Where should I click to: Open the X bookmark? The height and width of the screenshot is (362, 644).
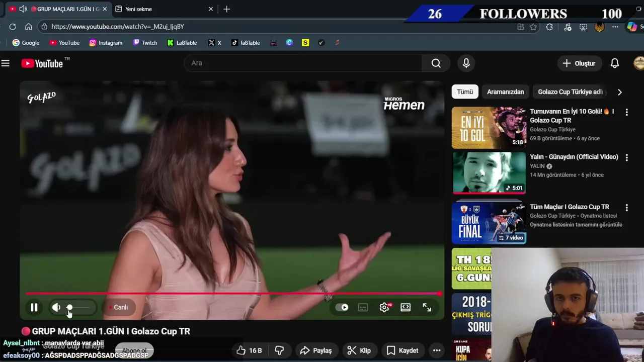point(215,43)
